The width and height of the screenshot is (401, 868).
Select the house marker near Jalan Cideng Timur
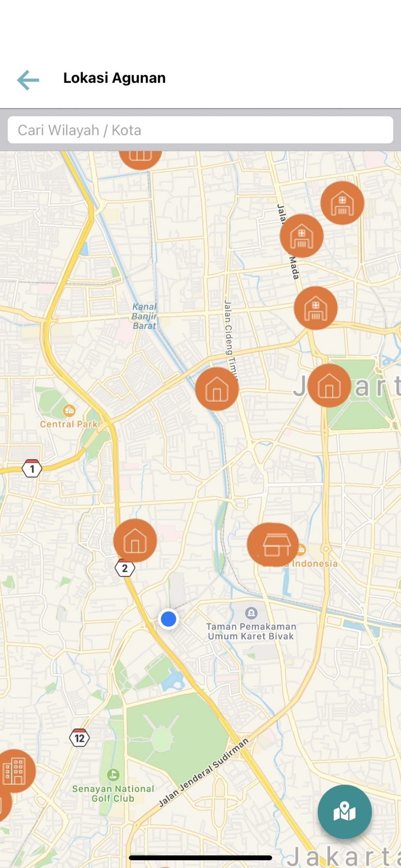[x=217, y=389]
